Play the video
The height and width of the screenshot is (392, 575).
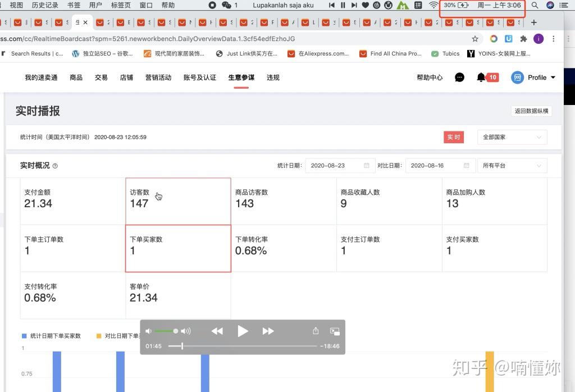pos(243,331)
